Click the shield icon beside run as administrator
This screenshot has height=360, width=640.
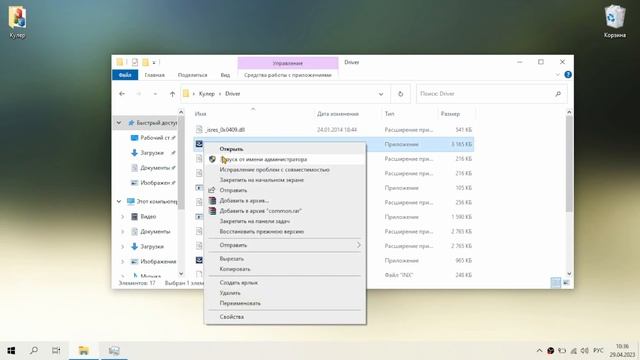coord(212,159)
